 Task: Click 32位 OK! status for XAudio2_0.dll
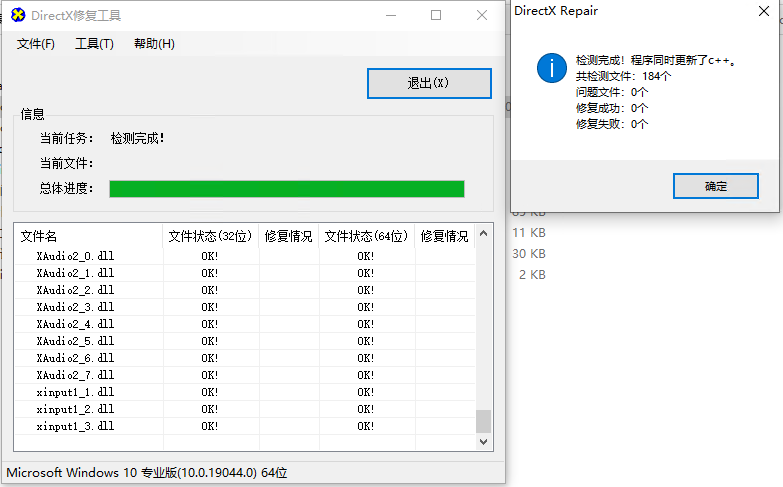210,256
